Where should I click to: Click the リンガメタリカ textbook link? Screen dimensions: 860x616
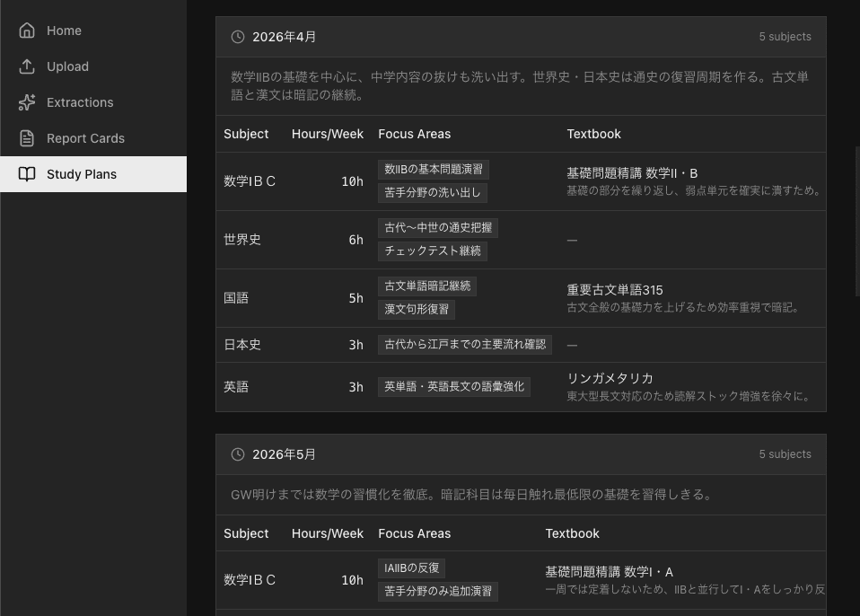point(610,378)
